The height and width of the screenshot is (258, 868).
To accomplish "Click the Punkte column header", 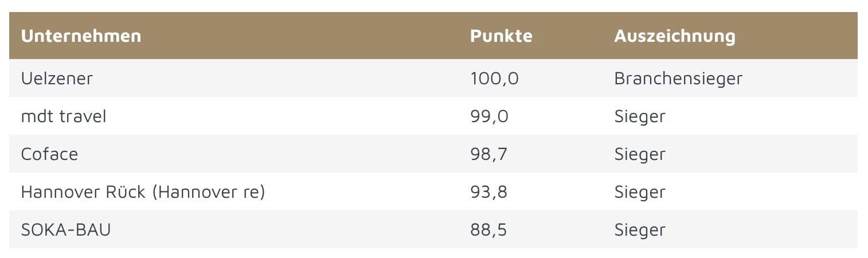I will point(501,36).
